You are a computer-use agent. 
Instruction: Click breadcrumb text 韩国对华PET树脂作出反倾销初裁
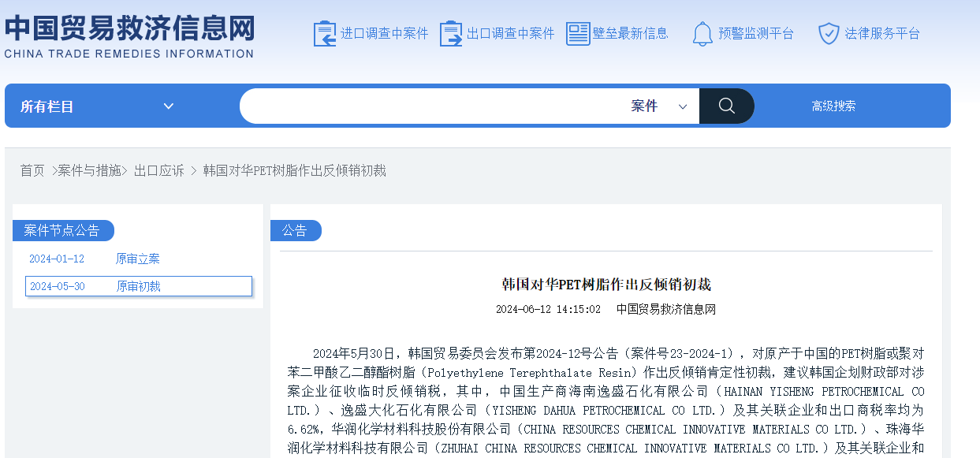tap(295, 170)
